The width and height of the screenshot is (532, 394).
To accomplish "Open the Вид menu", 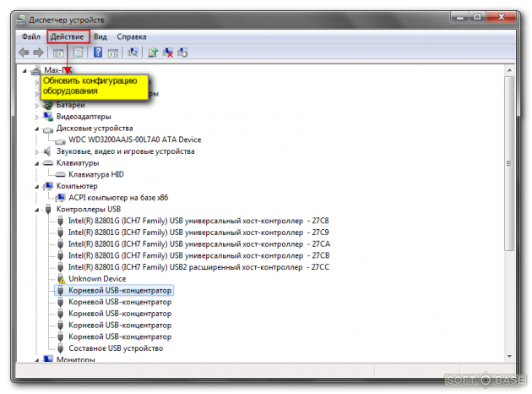I will pyautogui.click(x=100, y=37).
